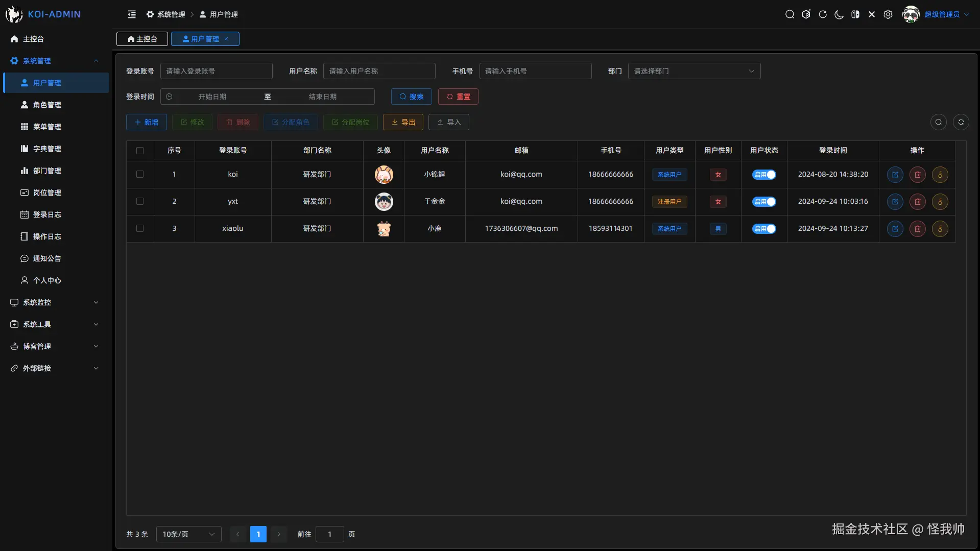Click the round refresh icon above the table

click(x=961, y=122)
